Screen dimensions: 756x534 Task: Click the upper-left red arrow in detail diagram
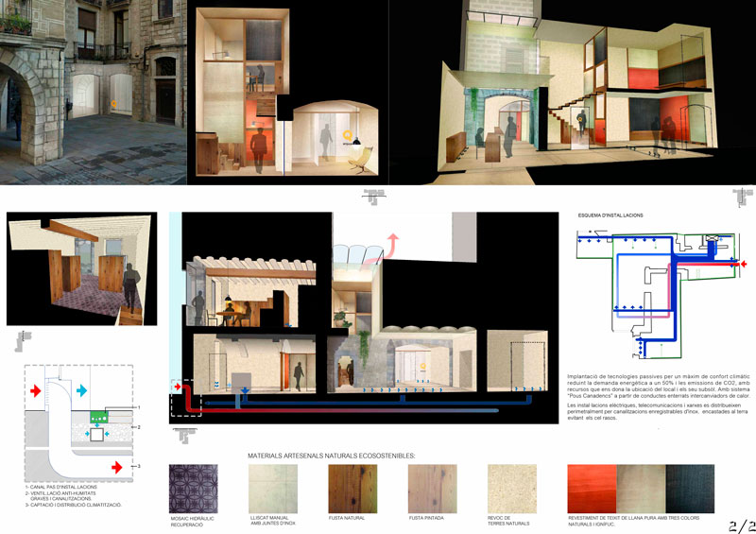pyautogui.click(x=36, y=390)
